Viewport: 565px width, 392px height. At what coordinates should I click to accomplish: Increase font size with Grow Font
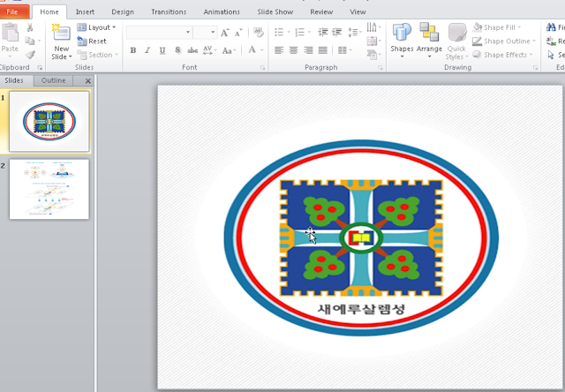pyautogui.click(x=224, y=33)
